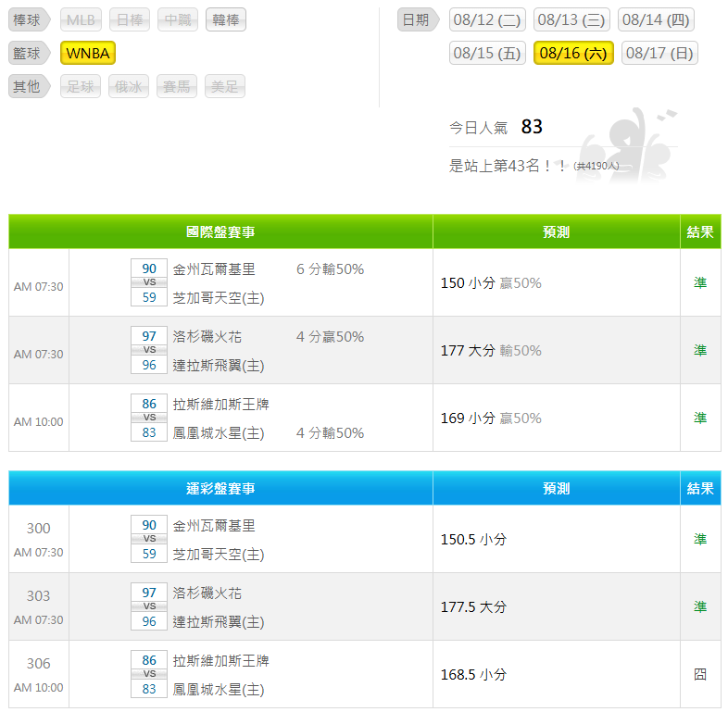Select the WNBA basketball button
Image resolution: width=728 pixels, height=712 pixels.
(88, 53)
